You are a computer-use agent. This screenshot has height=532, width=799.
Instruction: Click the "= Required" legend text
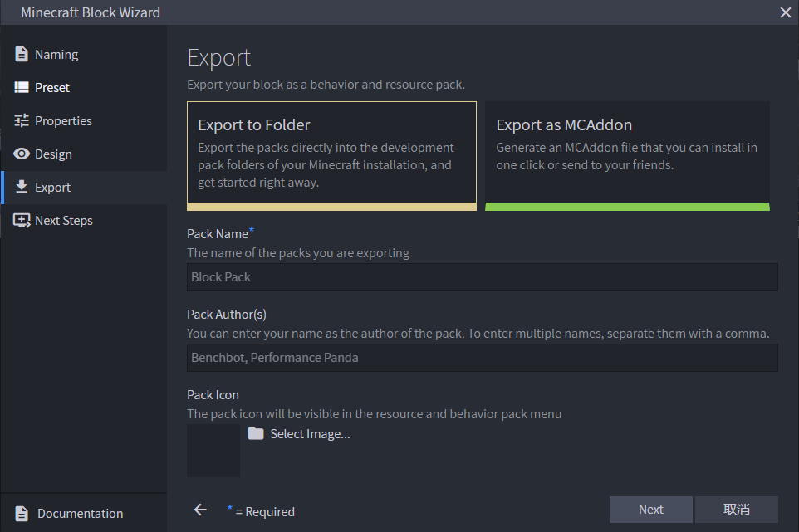click(265, 511)
